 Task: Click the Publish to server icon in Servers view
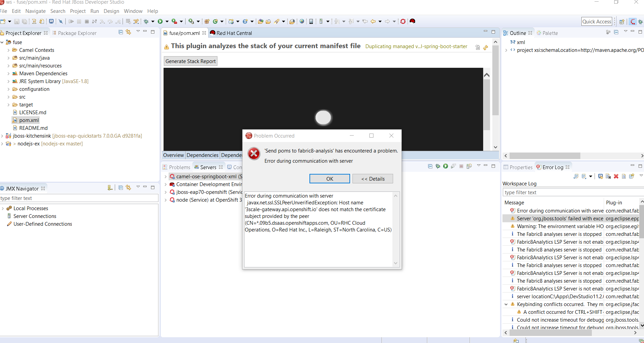coord(469,166)
